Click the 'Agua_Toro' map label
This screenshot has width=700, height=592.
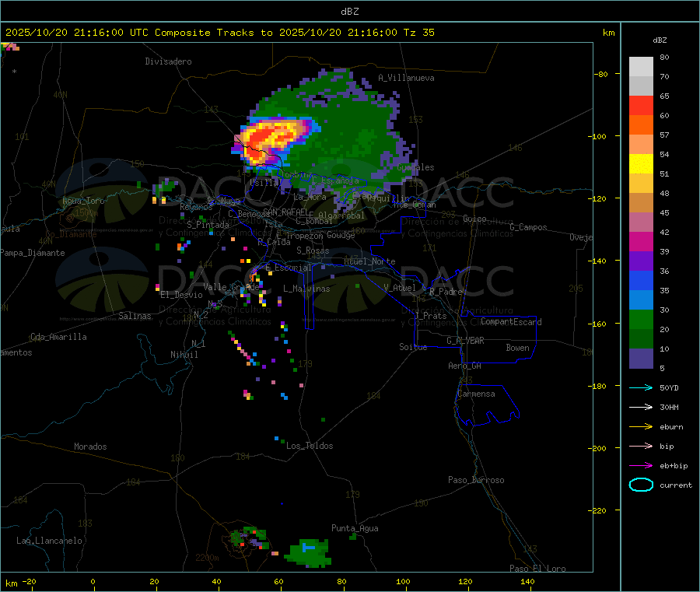[x=83, y=201]
